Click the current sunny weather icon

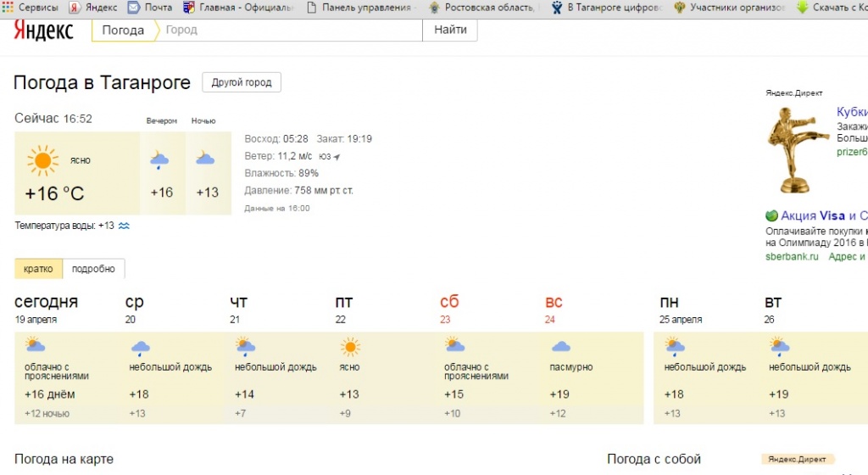pos(42,160)
